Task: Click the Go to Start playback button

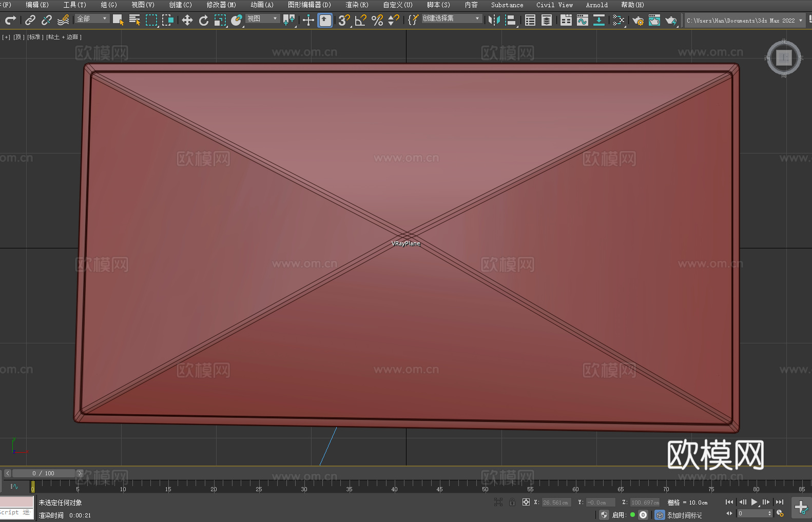Action: pos(729,502)
